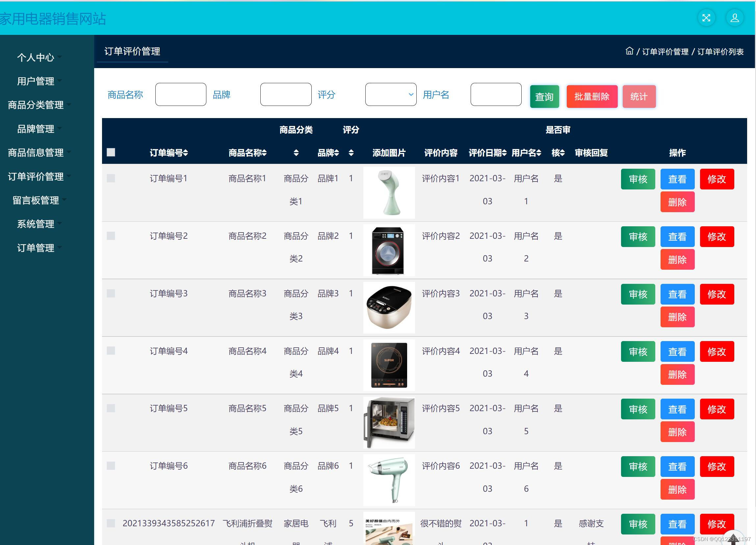Open the 评分 dropdown filter
This screenshot has width=756, height=545.
[x=391, y=94]
